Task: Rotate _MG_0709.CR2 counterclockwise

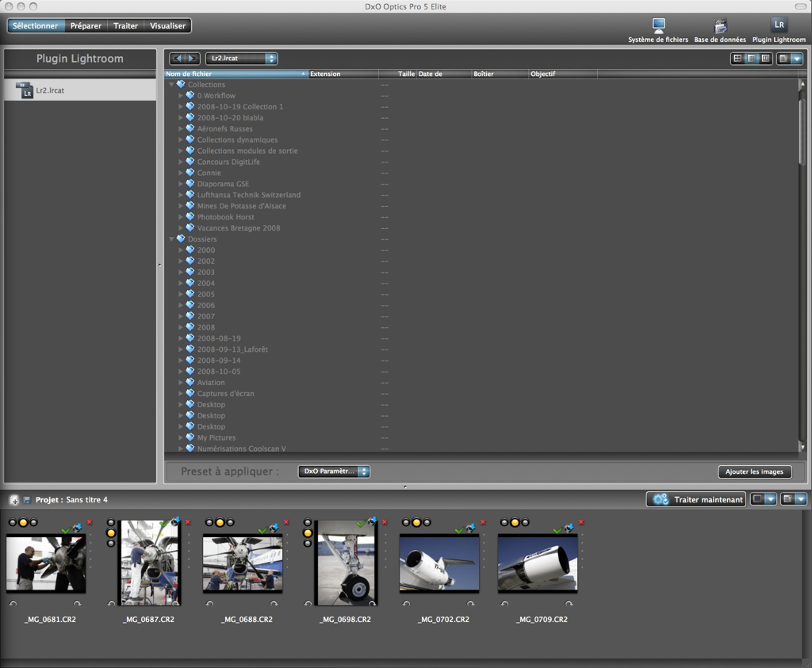Action: pyautogui.click(x=505, y=603)
